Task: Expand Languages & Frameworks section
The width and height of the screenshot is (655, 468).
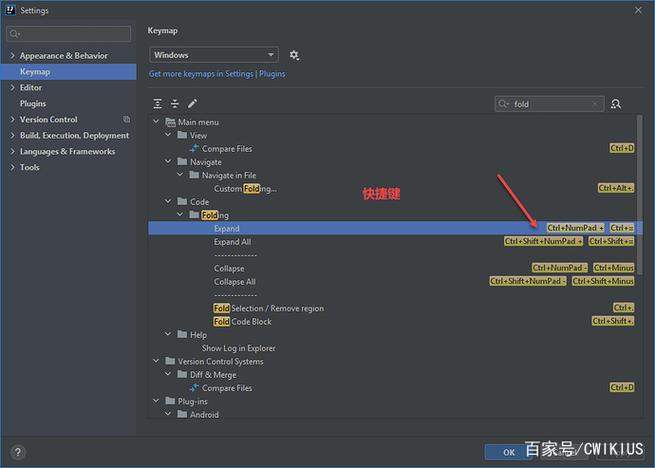Action: 12,151
